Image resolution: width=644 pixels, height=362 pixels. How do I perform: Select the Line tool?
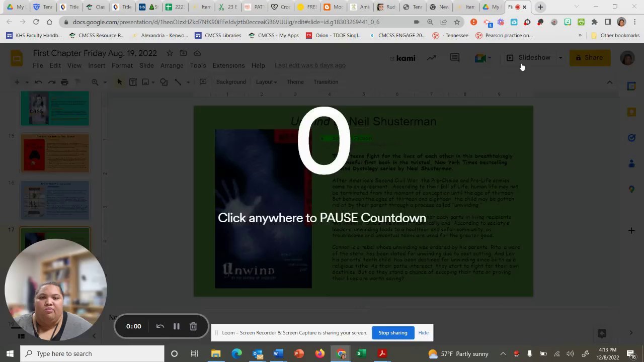178,82
